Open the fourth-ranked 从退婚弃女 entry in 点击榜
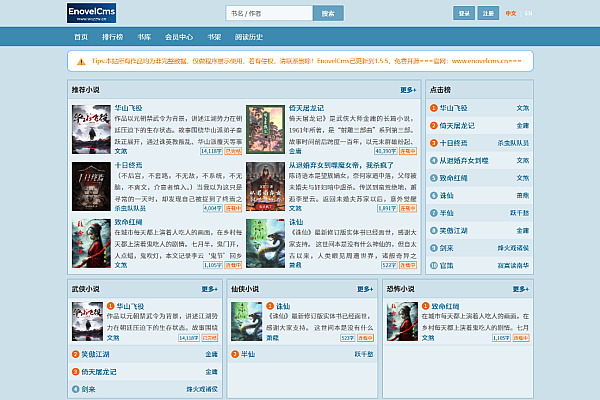This screenshot has height=400, width=600. click(x=464, y=161)
